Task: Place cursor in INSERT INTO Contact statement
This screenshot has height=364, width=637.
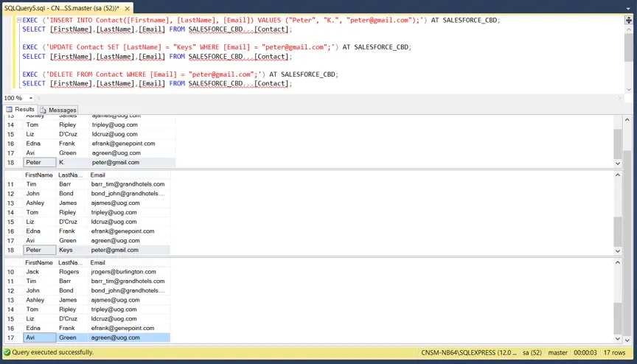Action: point(261,21)
